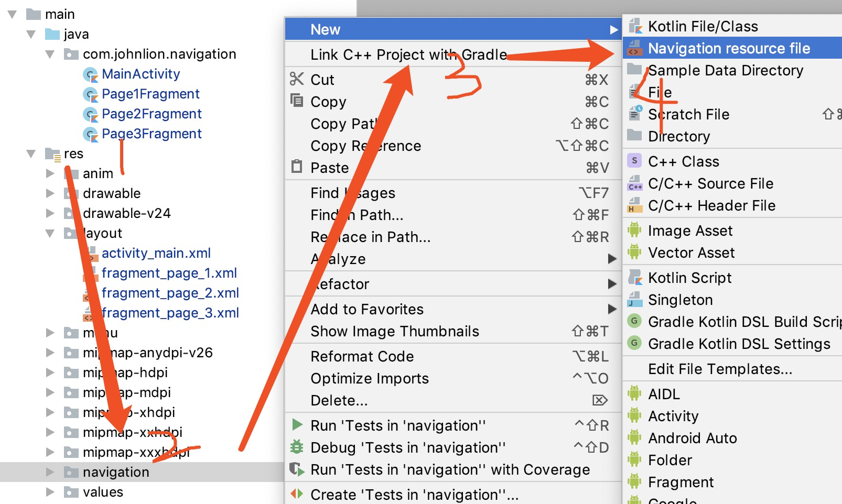Click the Cut scissors icon
The height and width of the screenshot is (504, 842).
point(297,79)
